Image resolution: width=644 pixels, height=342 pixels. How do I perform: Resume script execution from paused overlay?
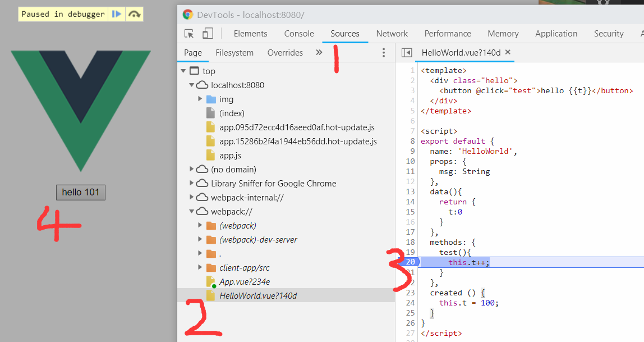[117, 15]
